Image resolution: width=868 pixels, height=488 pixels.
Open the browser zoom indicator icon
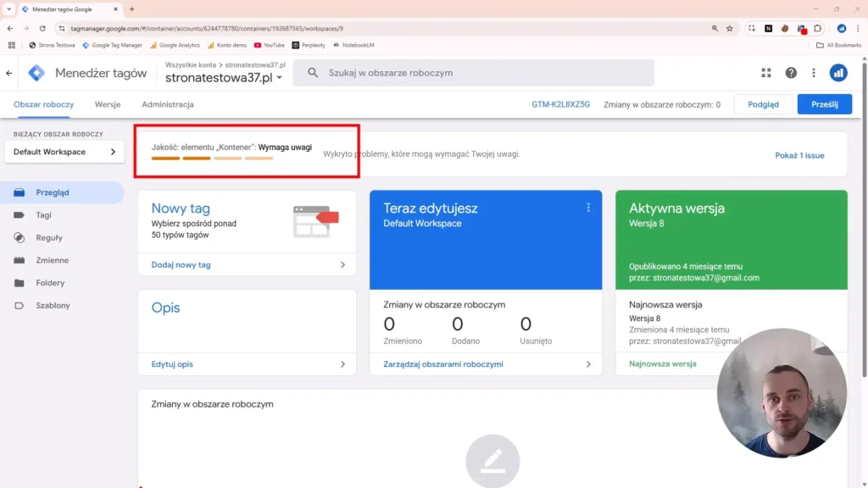click(715, 28)
